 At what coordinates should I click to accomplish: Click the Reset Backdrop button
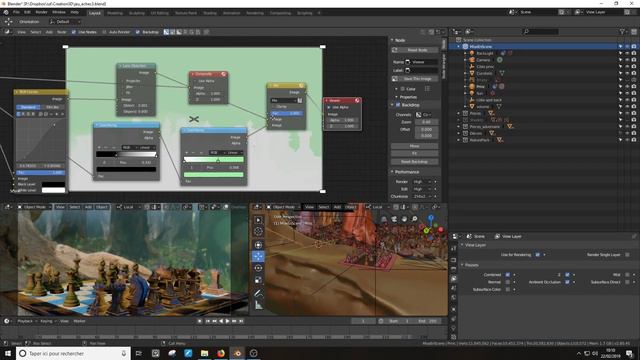pyautogui.click(x=415, y=162)
